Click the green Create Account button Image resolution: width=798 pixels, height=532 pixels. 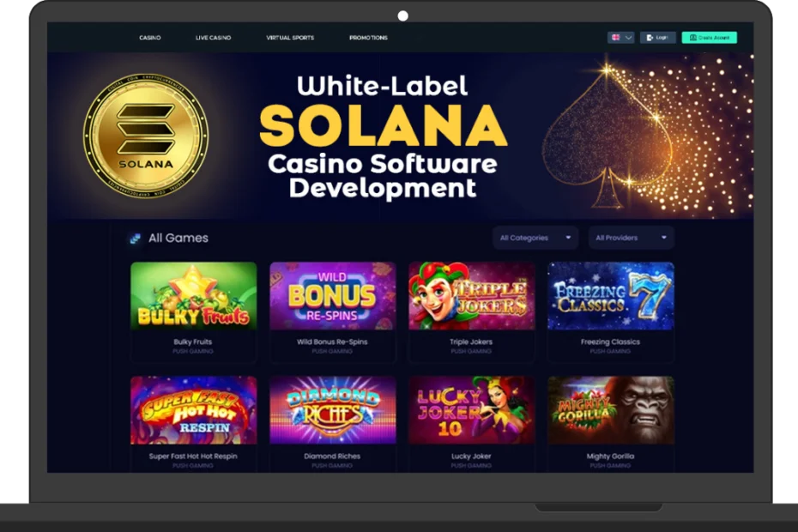pyautogui.click(x=709, y=38)
